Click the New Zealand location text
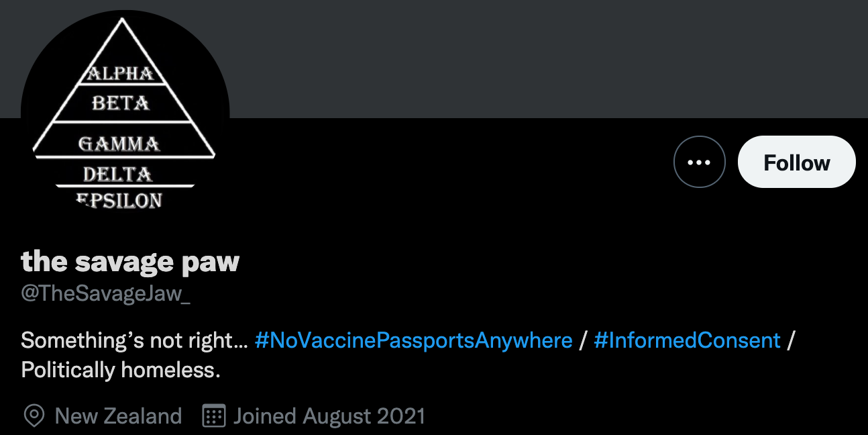The image size is (868, 435). [119, 416]
